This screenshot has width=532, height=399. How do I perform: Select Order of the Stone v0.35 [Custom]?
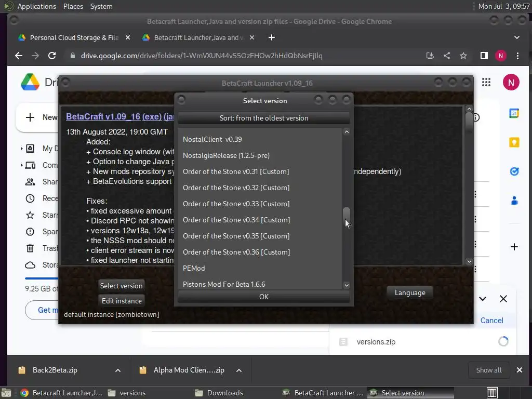click(260, 236)
